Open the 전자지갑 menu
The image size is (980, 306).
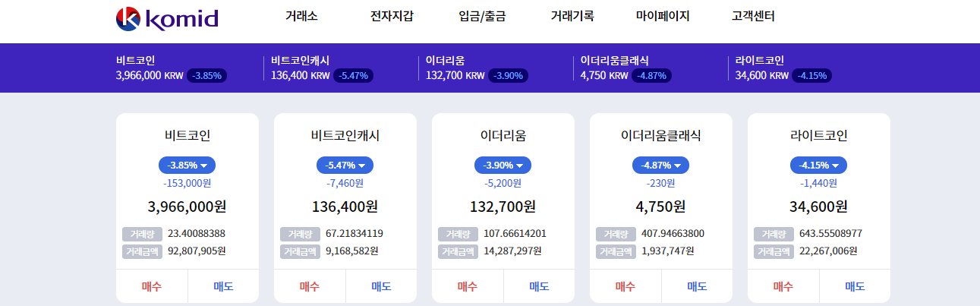coord(392,16)
